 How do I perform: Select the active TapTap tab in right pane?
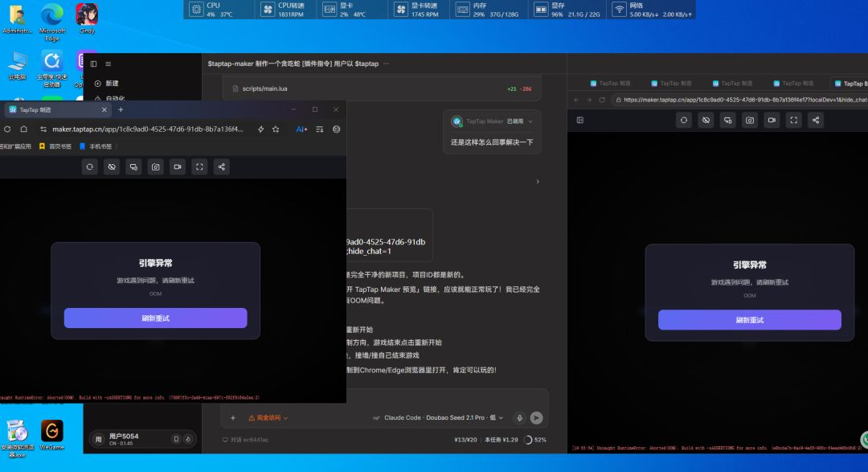850,83
